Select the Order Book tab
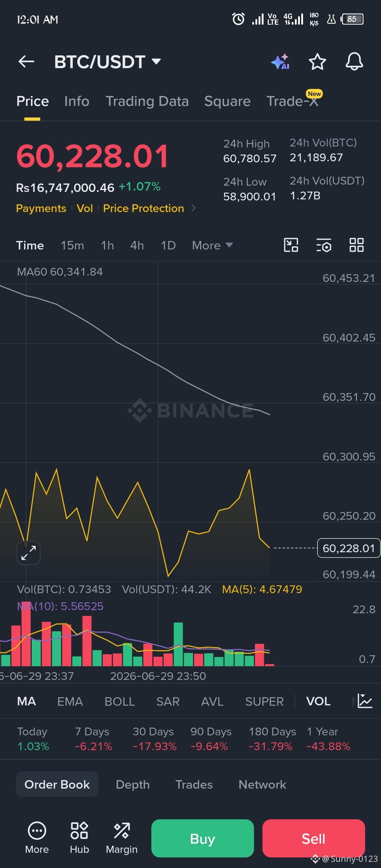The image size is (381, 868). (57, 784)
